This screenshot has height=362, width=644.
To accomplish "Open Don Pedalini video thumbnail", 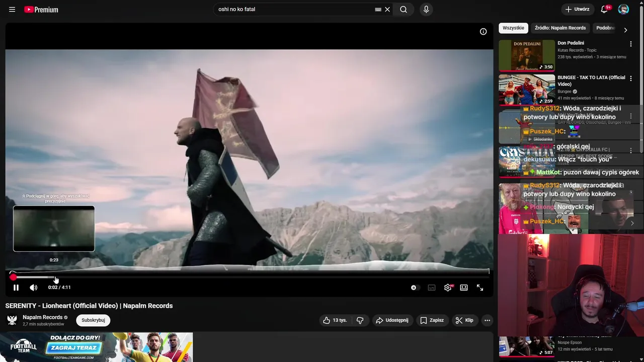I will point(527,55).
